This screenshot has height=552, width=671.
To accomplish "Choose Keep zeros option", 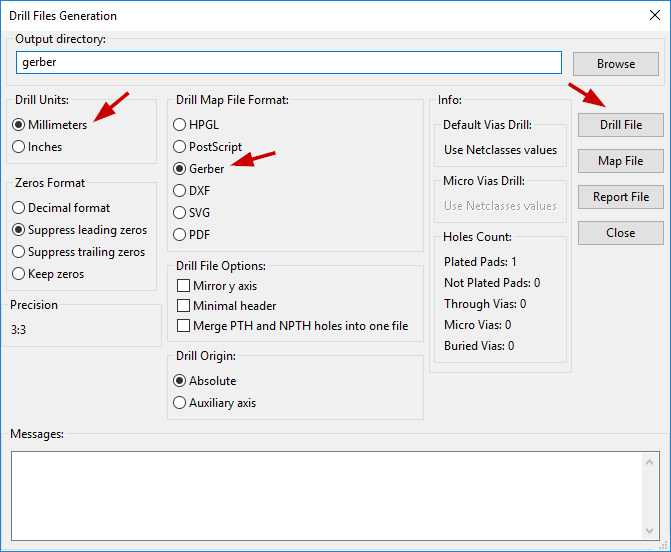I will (x=48, y=273).
